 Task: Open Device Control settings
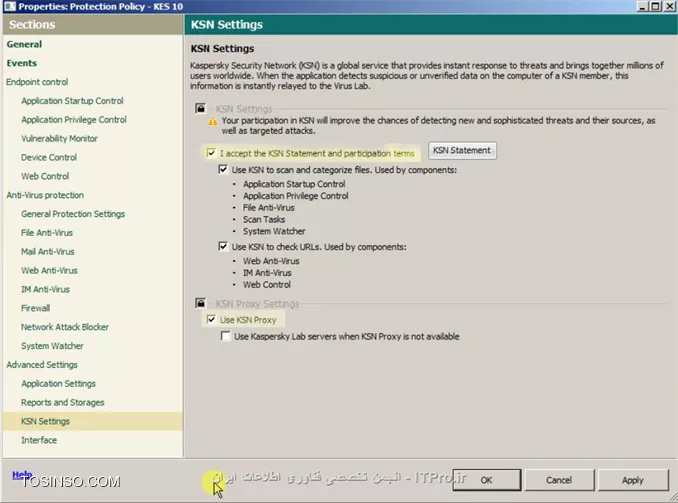click(x=49, y=157)
